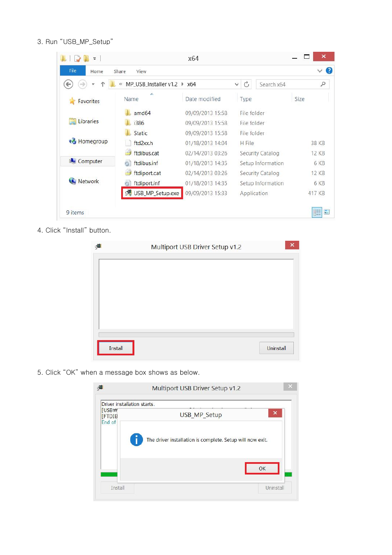
Task: Select the Static folder icon
Action: coord(128,133)
